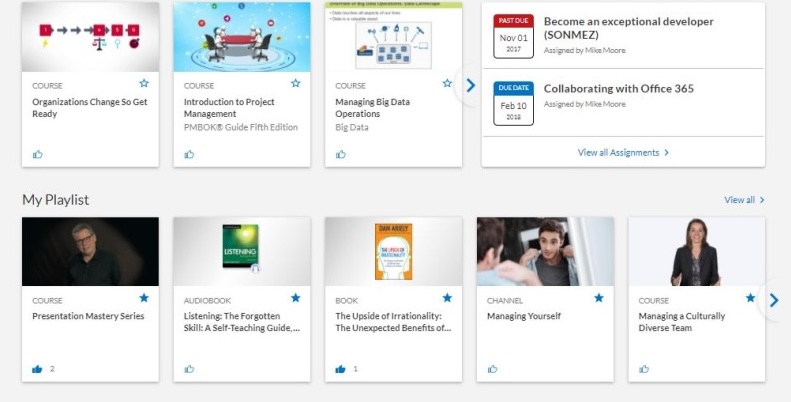Like the Managing Yourself channel
Viewport: 791px width, 402px height.
[x=492, y=369]
